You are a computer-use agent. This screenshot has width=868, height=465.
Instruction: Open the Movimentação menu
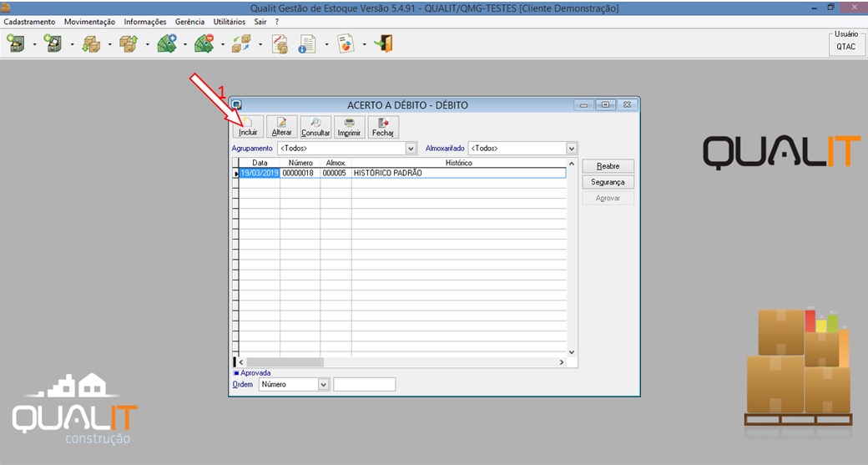click(x=89, y=22)
